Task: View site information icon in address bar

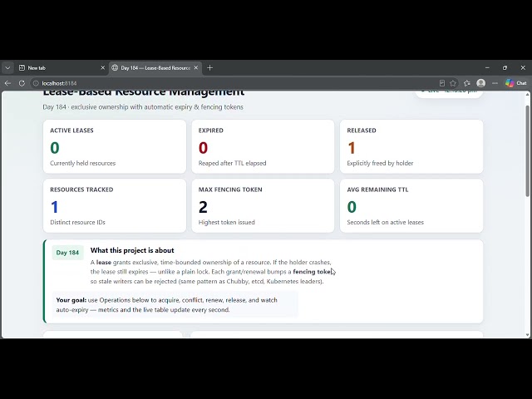Action: tap(36, 83)
